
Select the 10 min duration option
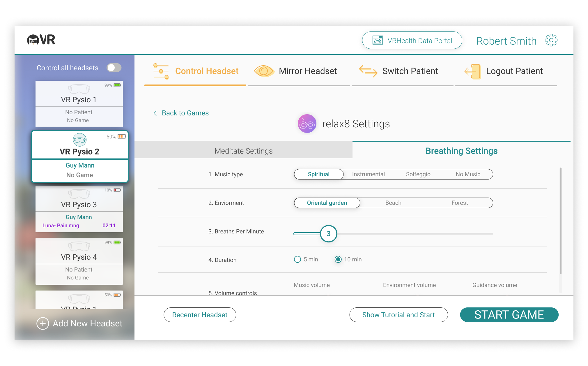tap(338, 259)
